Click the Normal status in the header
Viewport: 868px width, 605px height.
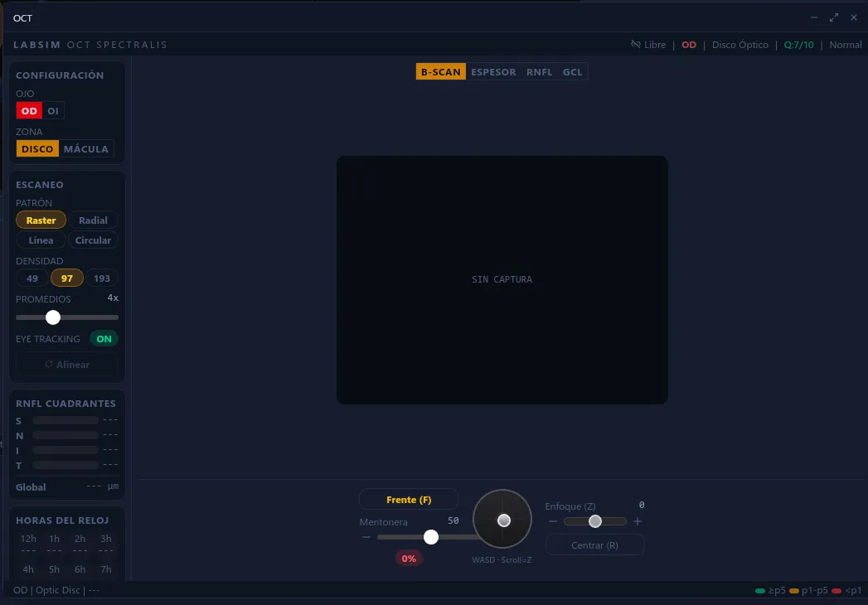tap(846, 45)
